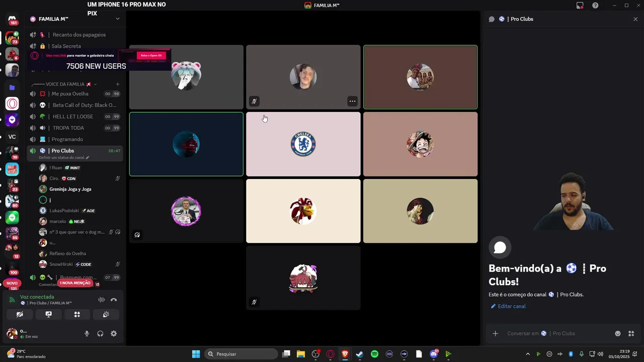
Task: Open Spotify from the taskbar
Action: [374, 354]
